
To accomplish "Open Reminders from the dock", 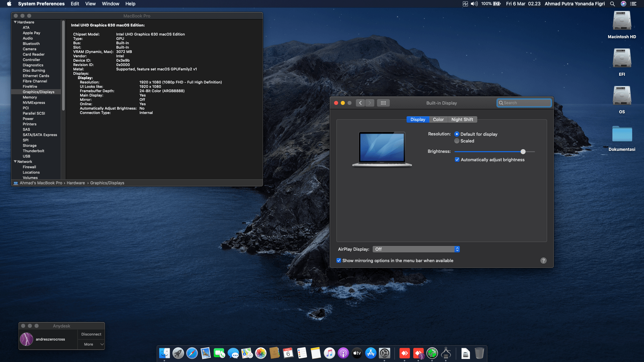I will point(302,353).
